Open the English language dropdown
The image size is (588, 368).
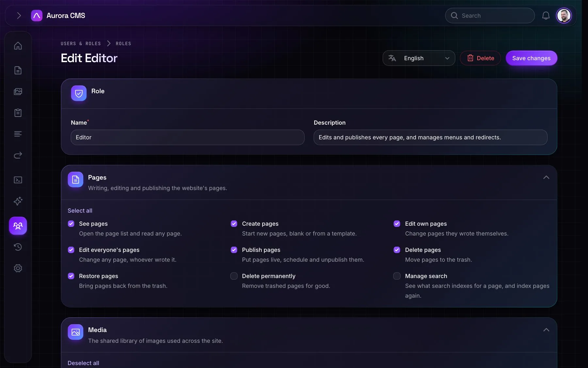(x=419, y=58)
